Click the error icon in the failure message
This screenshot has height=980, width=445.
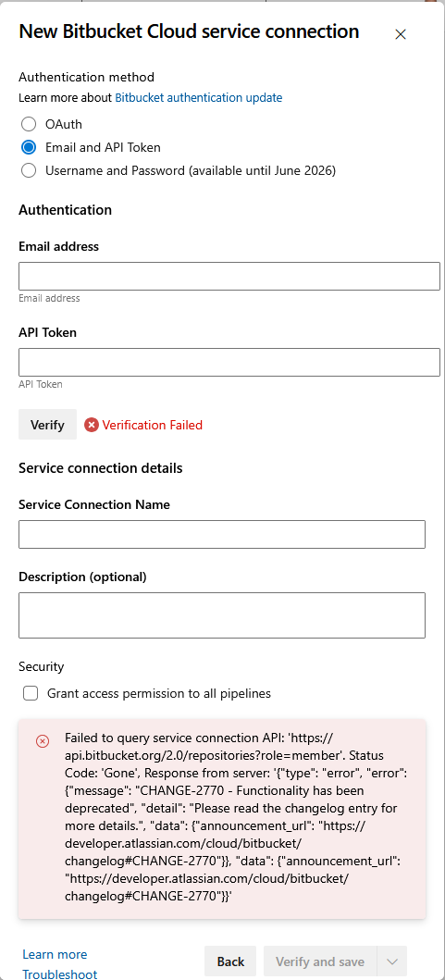(43, 741)
